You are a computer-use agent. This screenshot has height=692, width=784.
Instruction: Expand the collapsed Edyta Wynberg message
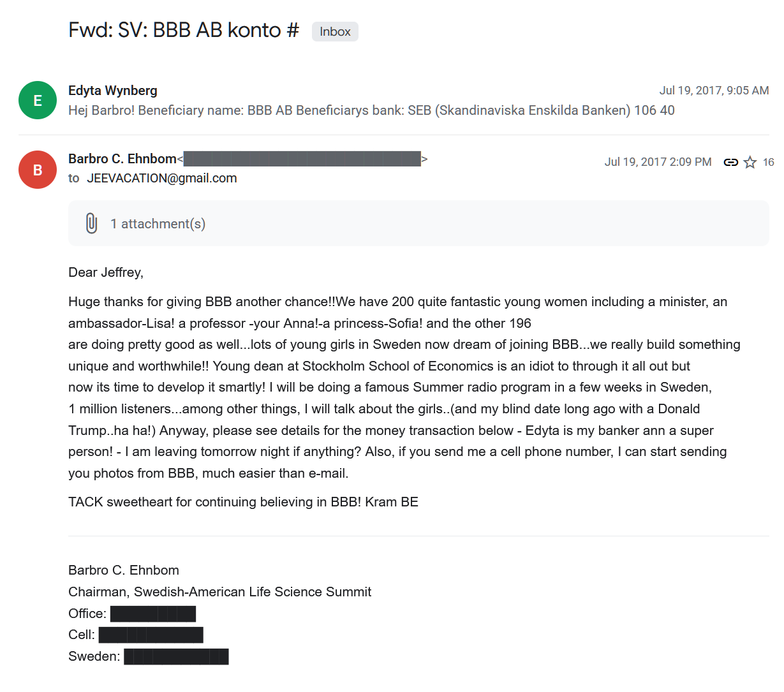point(371,110)
